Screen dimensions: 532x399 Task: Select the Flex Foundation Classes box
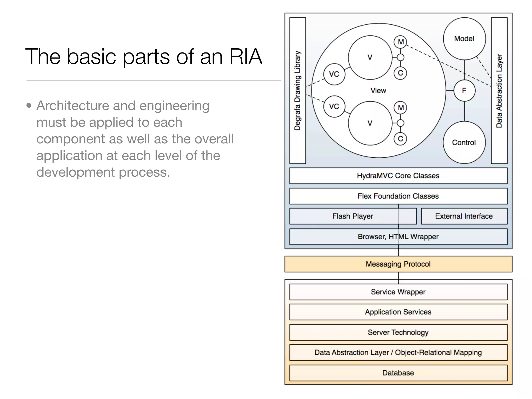[x=398, y=196]
